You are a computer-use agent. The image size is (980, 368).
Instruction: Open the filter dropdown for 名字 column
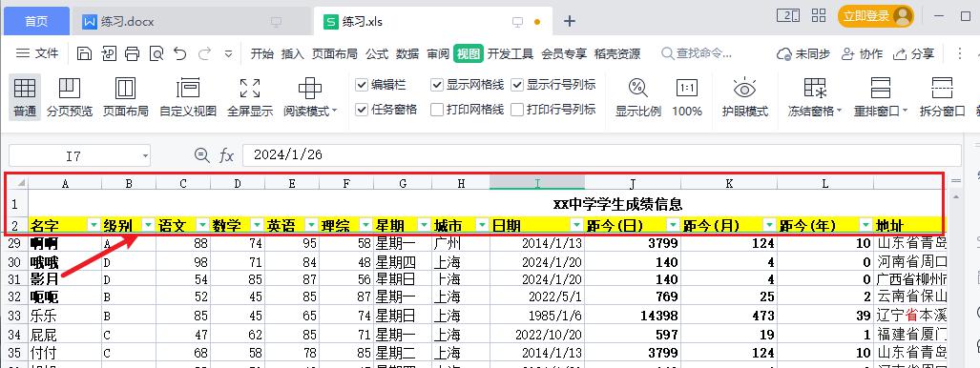click(94, 225)
